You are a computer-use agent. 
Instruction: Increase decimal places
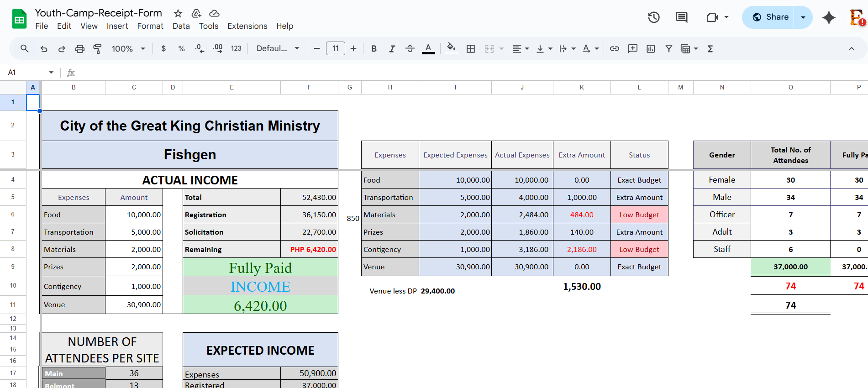[218, 48]
